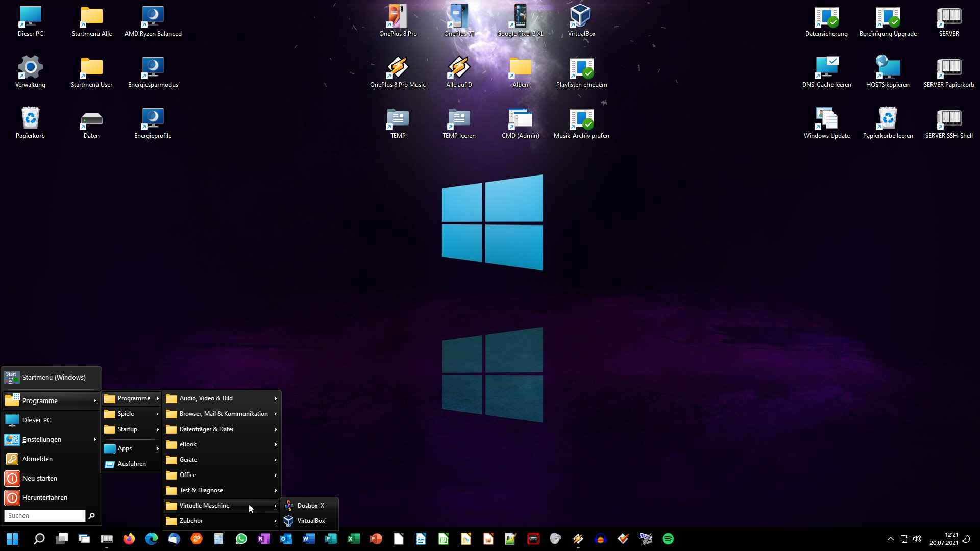The height and width of the screenshot is (551, 980).
Task: Open Dieser PC from the start menu
Action: pos(51,420)
